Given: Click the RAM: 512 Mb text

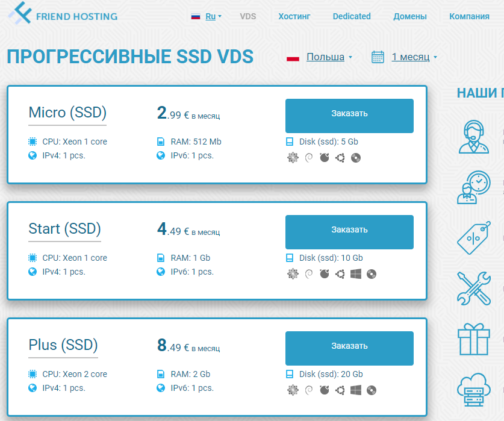Looking at the screenshot, I should click(196, 142).
